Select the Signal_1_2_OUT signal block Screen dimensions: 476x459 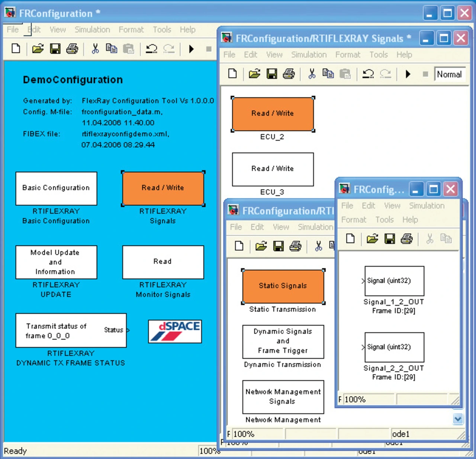394,281
